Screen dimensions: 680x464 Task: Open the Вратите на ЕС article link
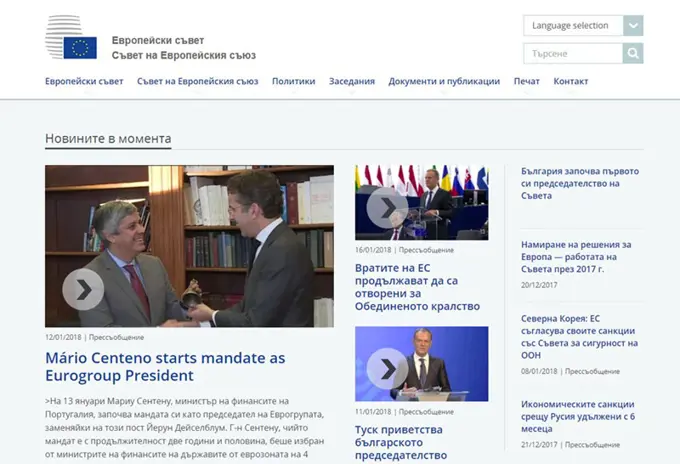(417, 286)
